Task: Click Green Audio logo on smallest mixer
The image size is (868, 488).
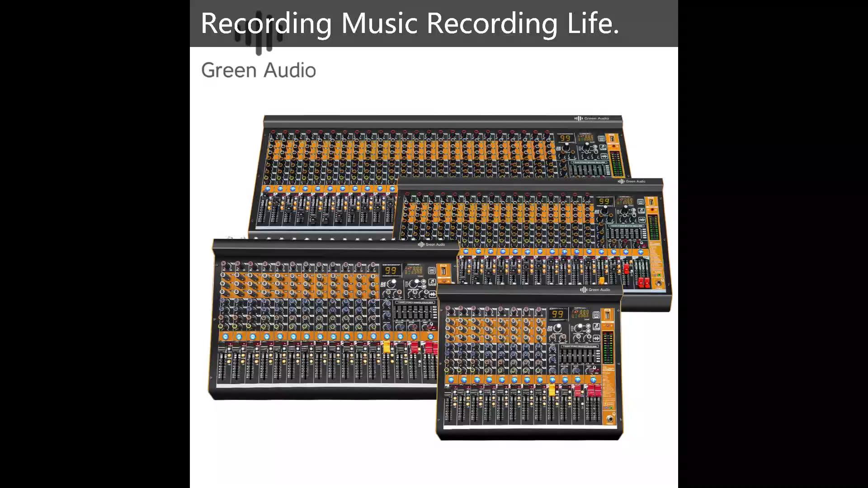Action: [595, 290]
